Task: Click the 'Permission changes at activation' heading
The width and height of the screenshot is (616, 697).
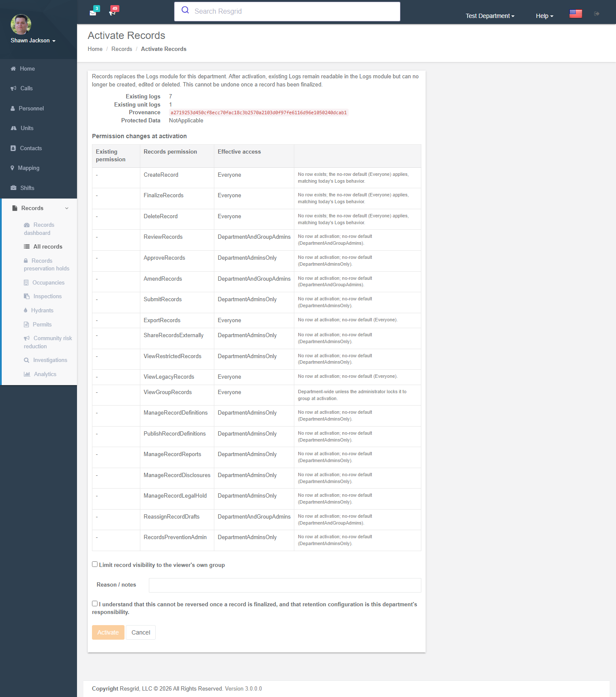Action: [x=139, y=136]
